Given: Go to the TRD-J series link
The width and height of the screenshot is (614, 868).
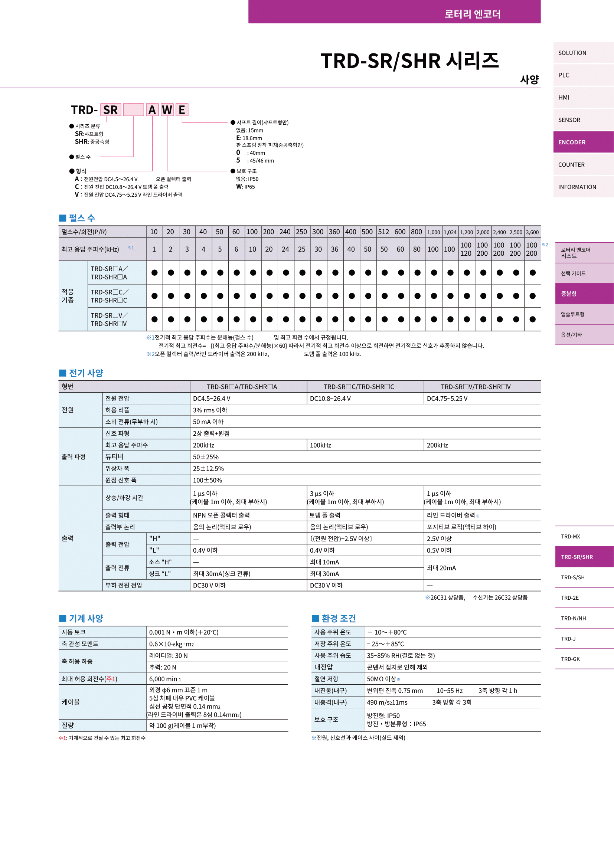Looking at the screenshot, I should [584, 639].
